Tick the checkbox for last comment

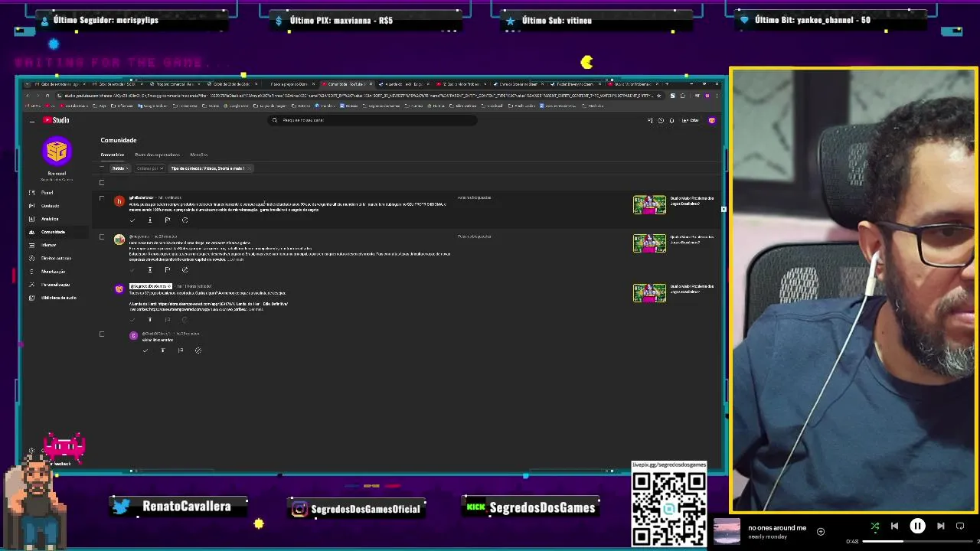click(102, 334)
